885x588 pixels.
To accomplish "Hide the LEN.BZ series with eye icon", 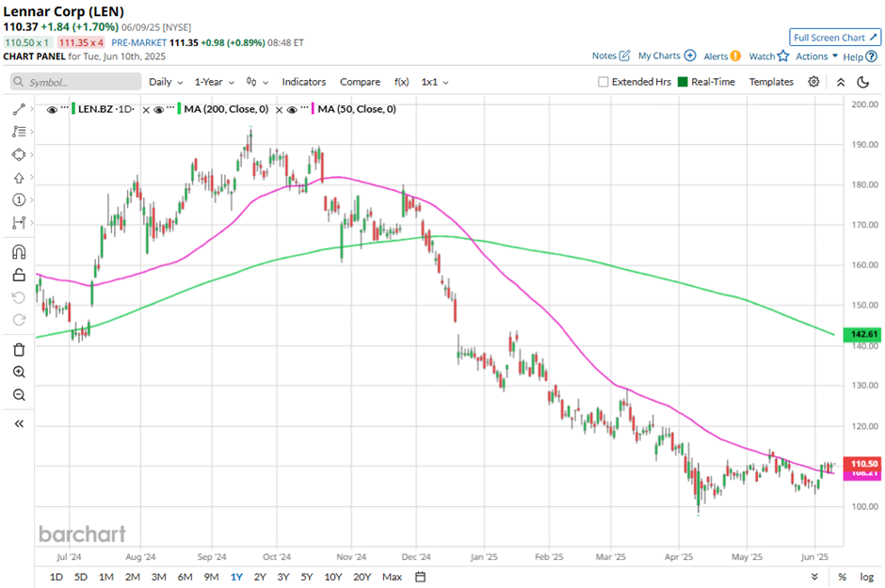I will pyautogui.click(x=52, y=109).
